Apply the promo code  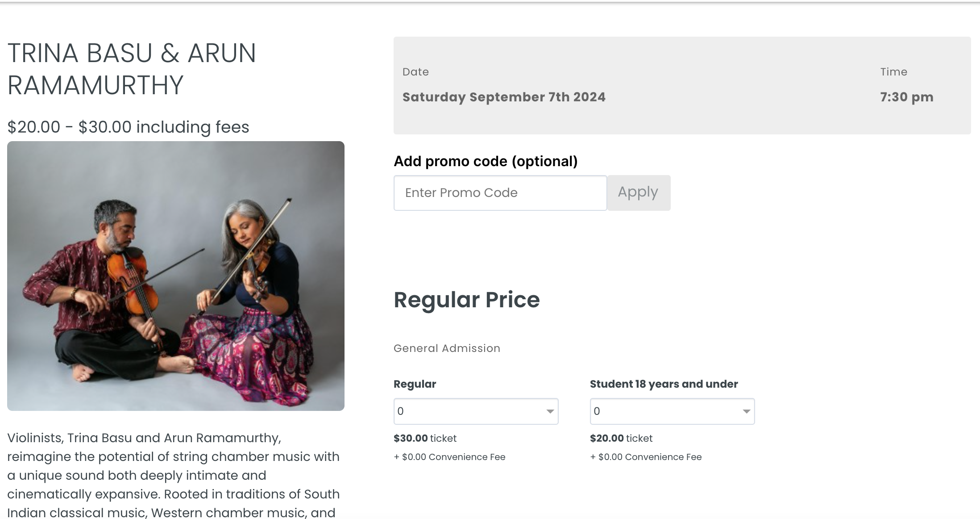638,193
